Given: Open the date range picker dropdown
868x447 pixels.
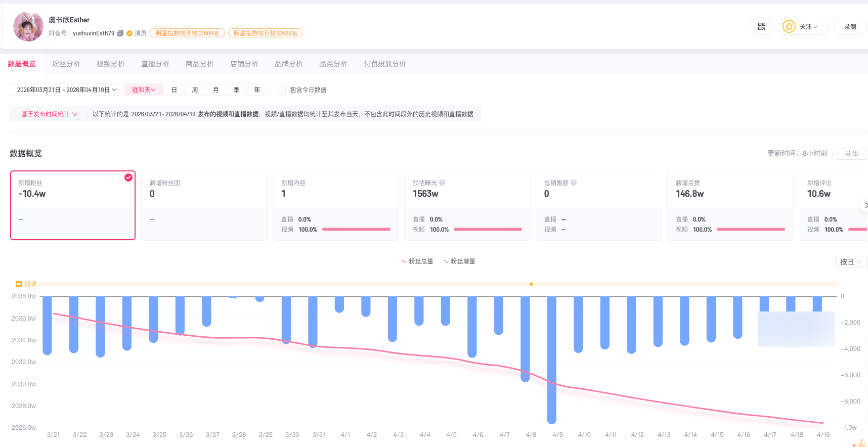Looking at the screenshot, I should (x=67, y=90).
